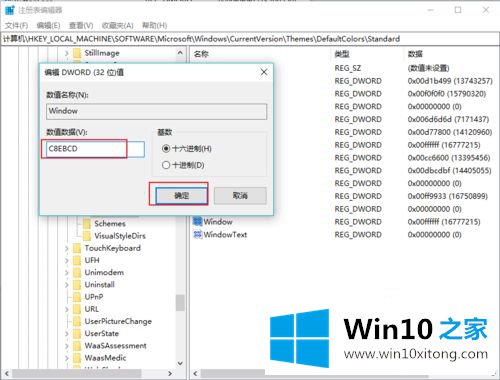
Task: Select the UserState folder icon
Action: point(77,333)
